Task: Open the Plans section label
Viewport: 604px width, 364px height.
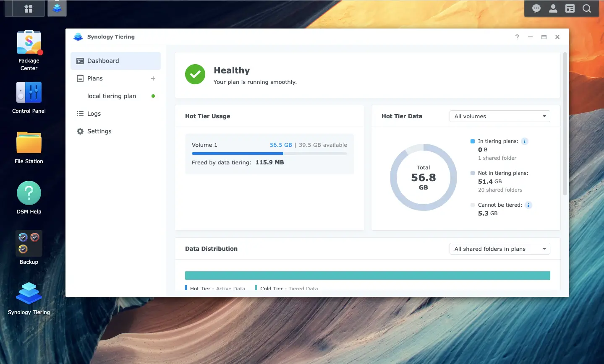Action: pyautogui.click(x=95, y=78)
